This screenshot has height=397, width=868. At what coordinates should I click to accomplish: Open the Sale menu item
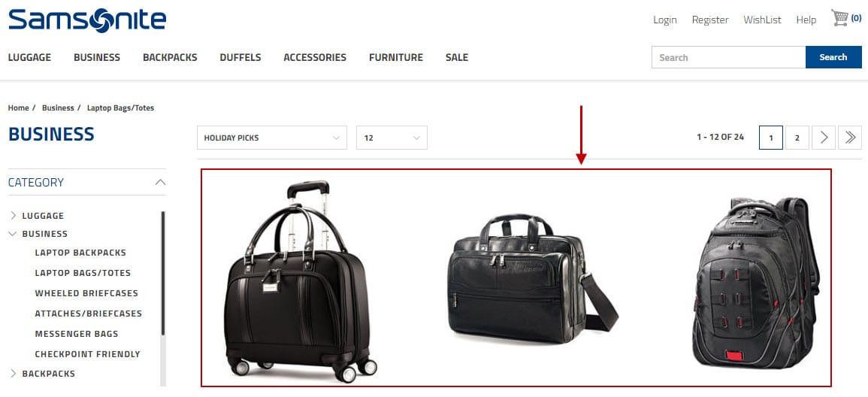coord(457,57)
